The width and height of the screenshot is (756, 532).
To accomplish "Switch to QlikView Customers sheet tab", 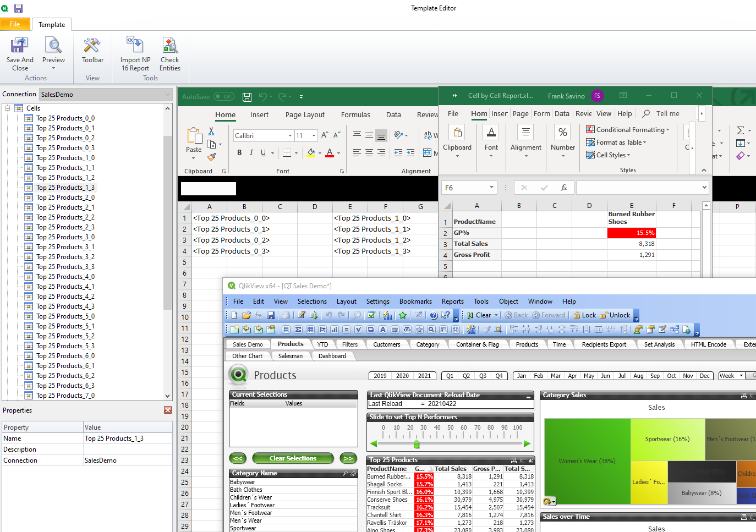I will (387, 344).
